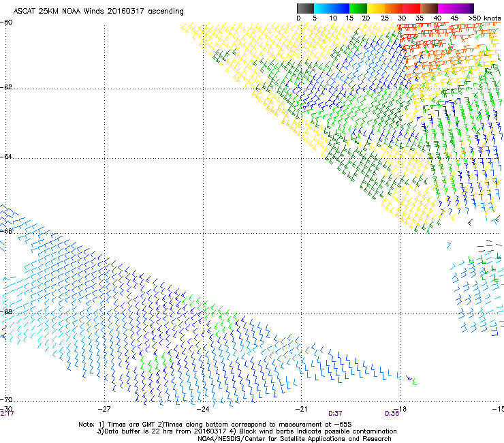Image resolution: width=504 pixels, height=443 pixels.
Task: Click the yellow 20-25 knots color swatch
Action: click(376, 8)
